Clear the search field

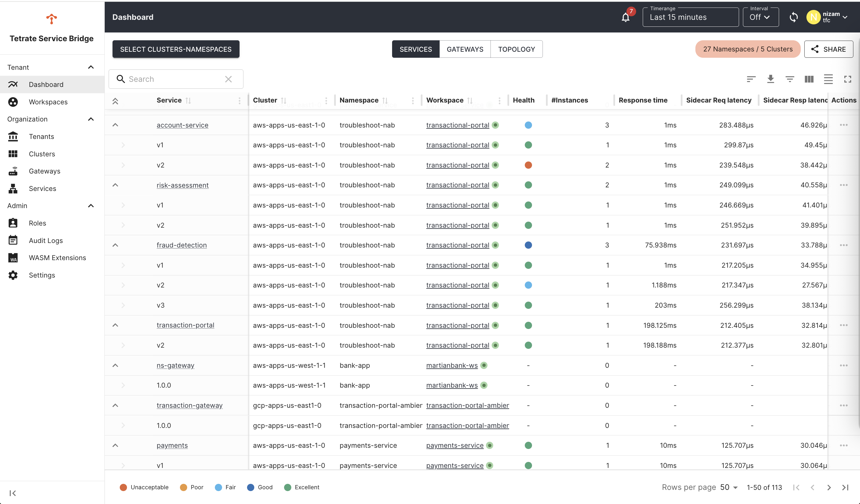pyautogui.click(x=228, y=79)
